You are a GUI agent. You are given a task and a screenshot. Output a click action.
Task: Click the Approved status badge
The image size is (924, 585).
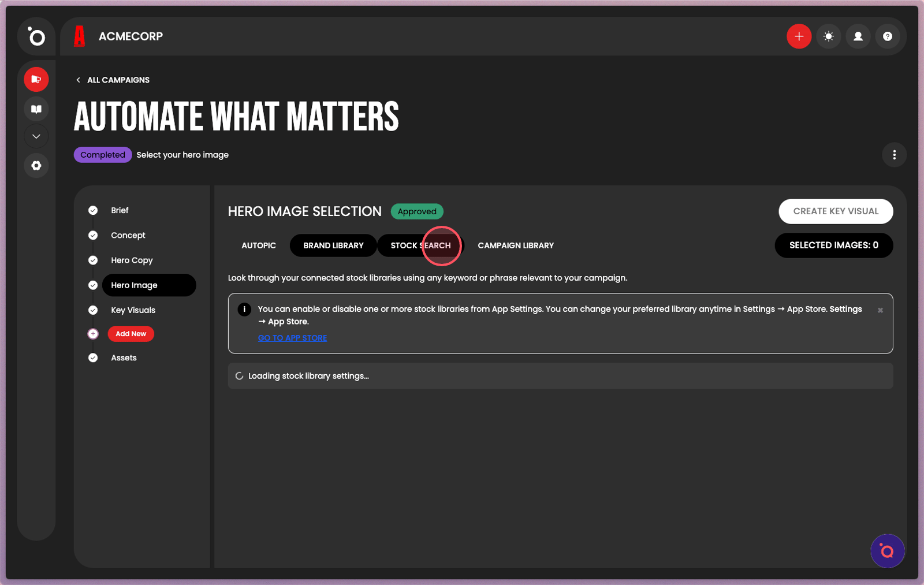pos(417,211)
